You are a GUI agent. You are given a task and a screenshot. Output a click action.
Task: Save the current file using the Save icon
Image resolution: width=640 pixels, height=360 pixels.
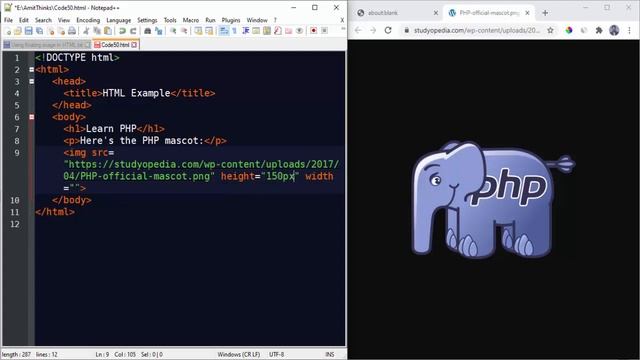[x=29, y=31]
